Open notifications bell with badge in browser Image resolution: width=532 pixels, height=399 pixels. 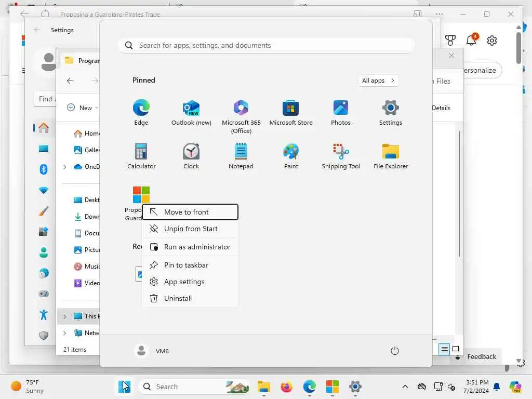pyautogui.click(x=472, y=39)
